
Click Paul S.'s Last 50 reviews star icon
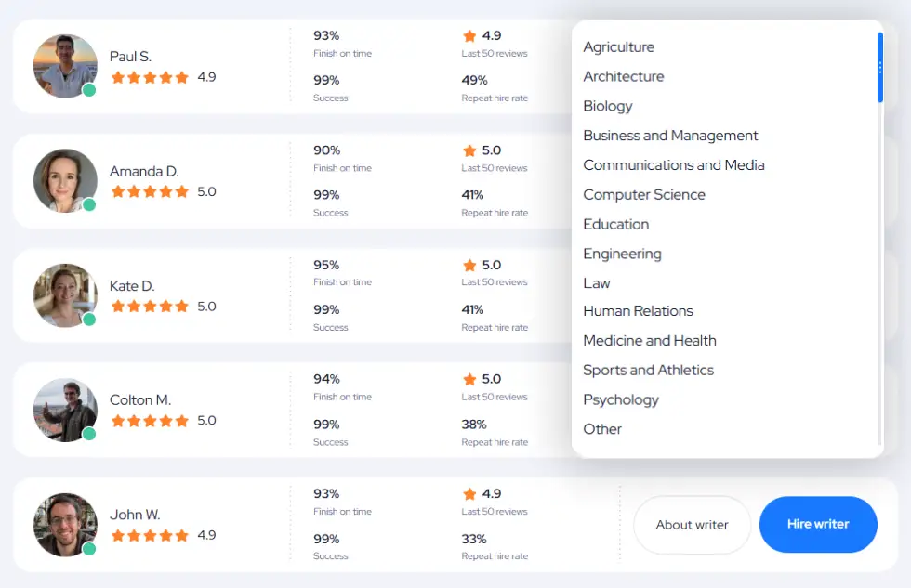[469, 36]
